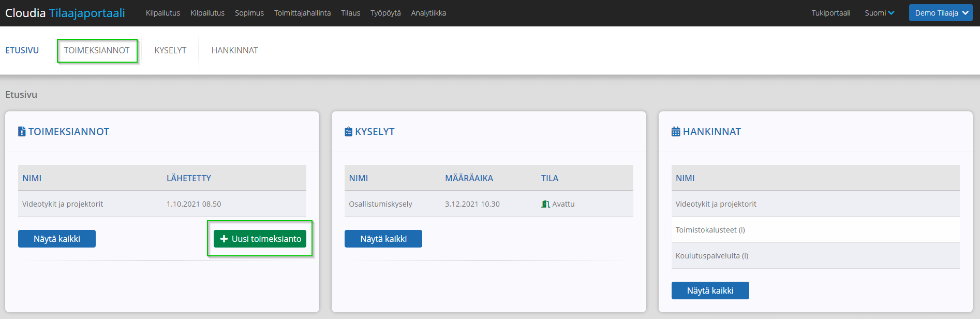Open the Sopimus menu
Viewport: 980px width, 319px height.
tap(249, 13)
